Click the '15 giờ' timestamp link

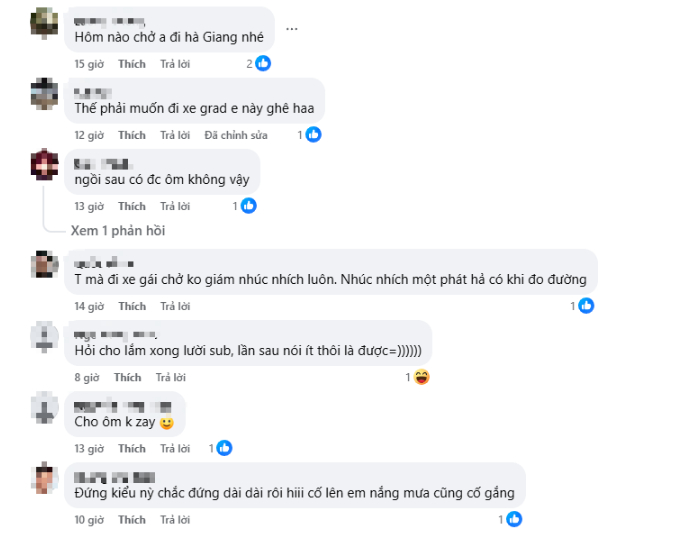point(89,64)
